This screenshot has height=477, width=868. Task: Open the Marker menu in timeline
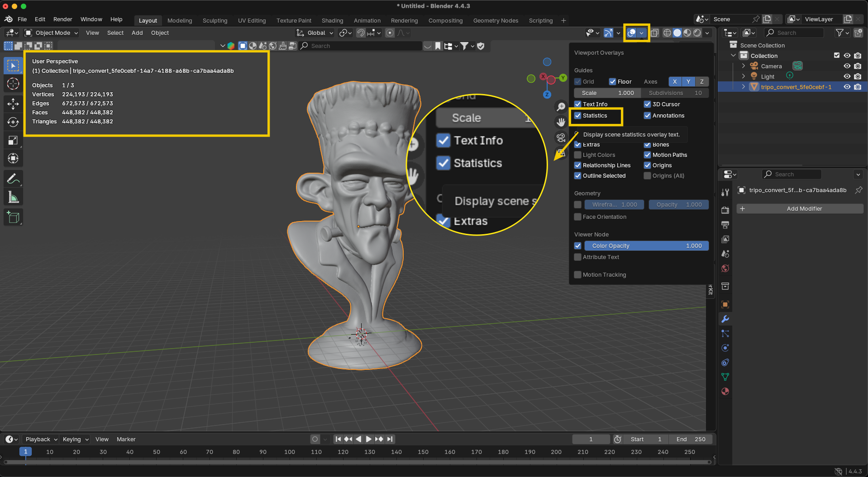[126, 439]
